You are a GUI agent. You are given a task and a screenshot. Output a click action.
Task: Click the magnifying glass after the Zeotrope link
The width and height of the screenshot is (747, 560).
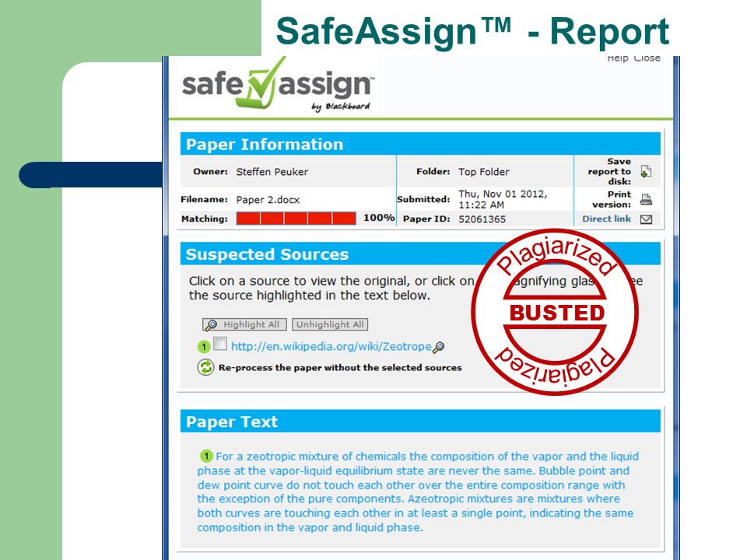439,347
